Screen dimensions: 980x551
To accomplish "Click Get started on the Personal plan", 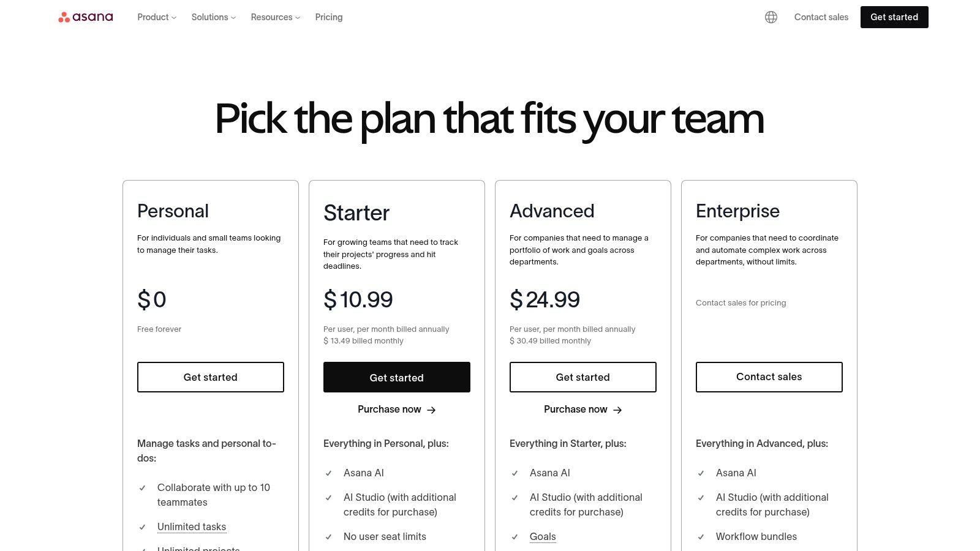I will (211, 377).
